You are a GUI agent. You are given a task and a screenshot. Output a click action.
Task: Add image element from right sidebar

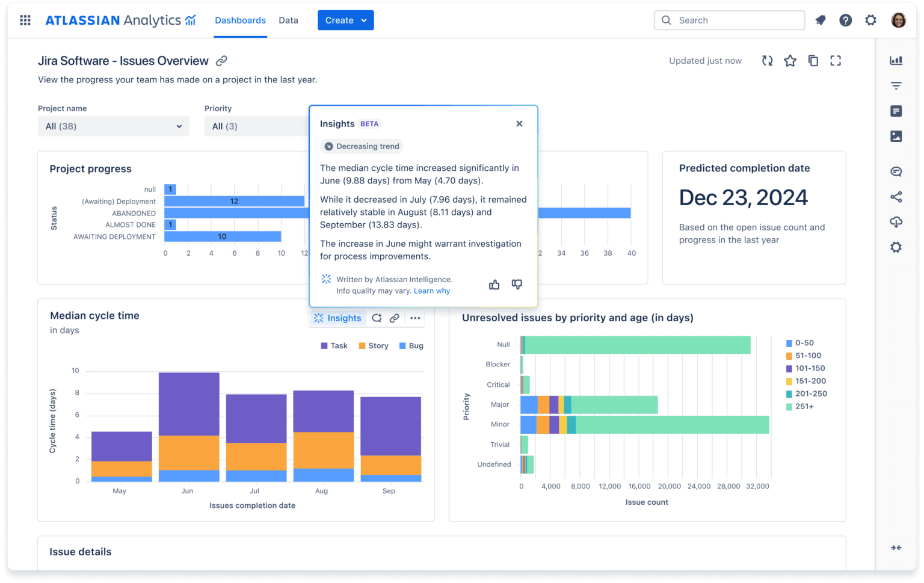click(x=896, y=137)
